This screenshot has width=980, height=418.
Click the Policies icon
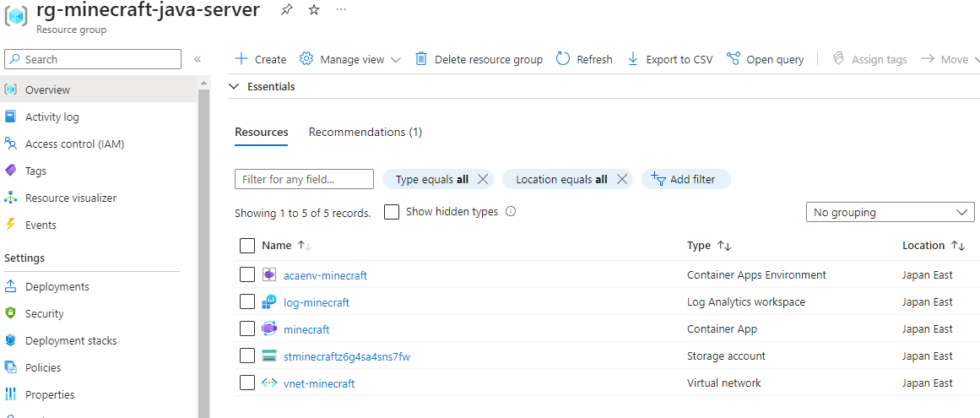11,367
